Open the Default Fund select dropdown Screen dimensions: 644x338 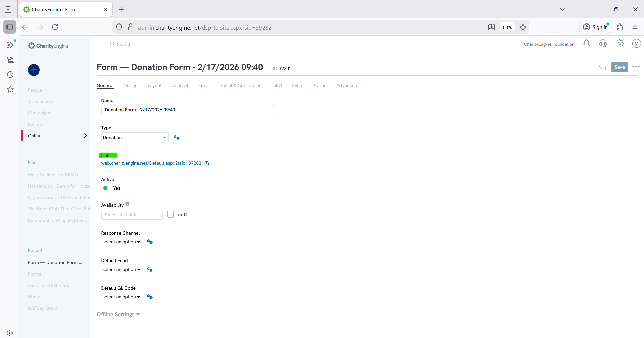pos(121,270)
